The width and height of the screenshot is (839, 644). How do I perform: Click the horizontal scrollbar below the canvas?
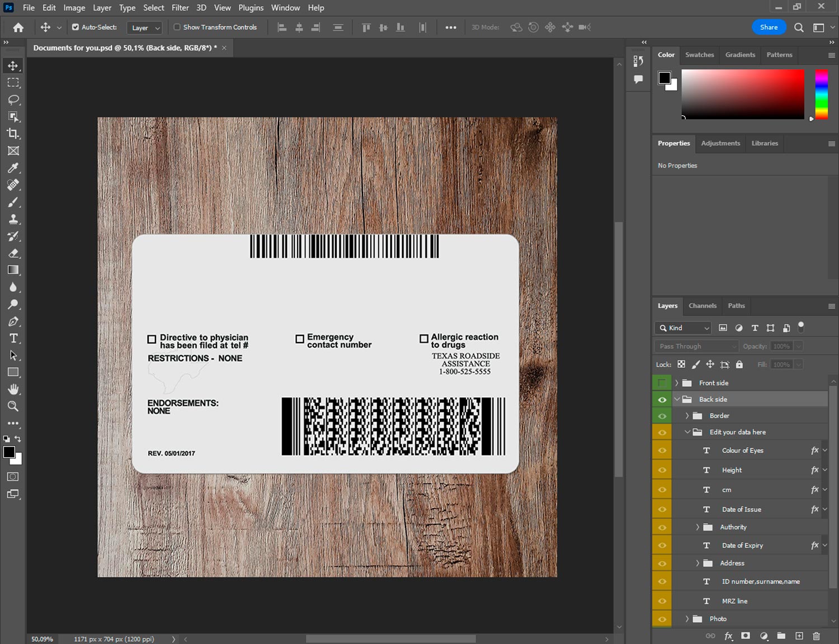pos(390,639)
